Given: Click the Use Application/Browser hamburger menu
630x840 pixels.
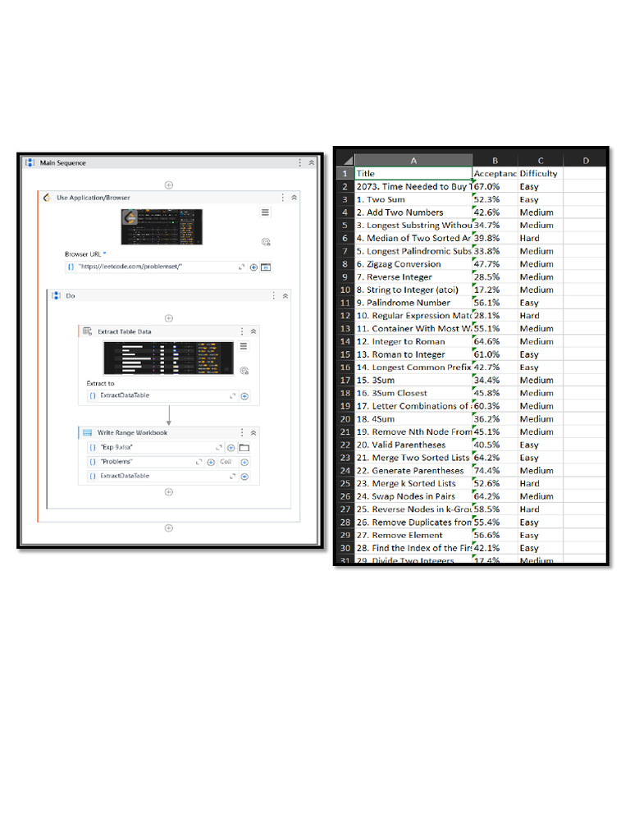Looking at the screenshot, I should pyautogui.click(x=265, y=212).
